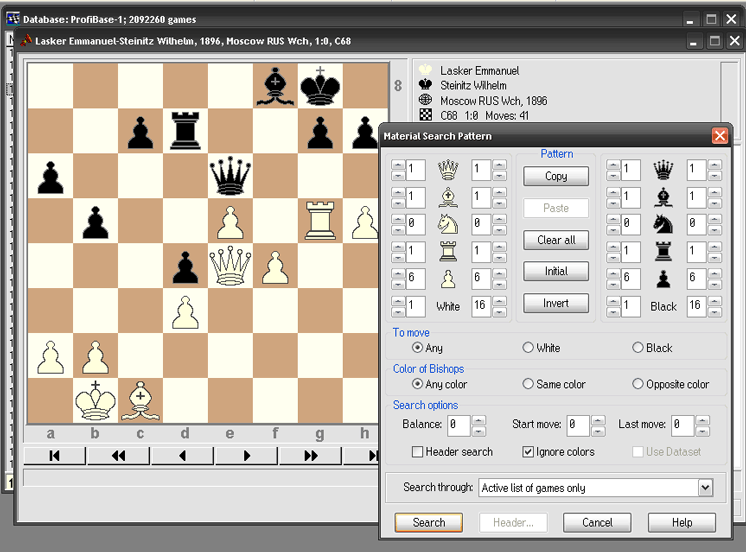Step forward one move
The height and width of the screenshot is (552, 746).
coord(246,455)
